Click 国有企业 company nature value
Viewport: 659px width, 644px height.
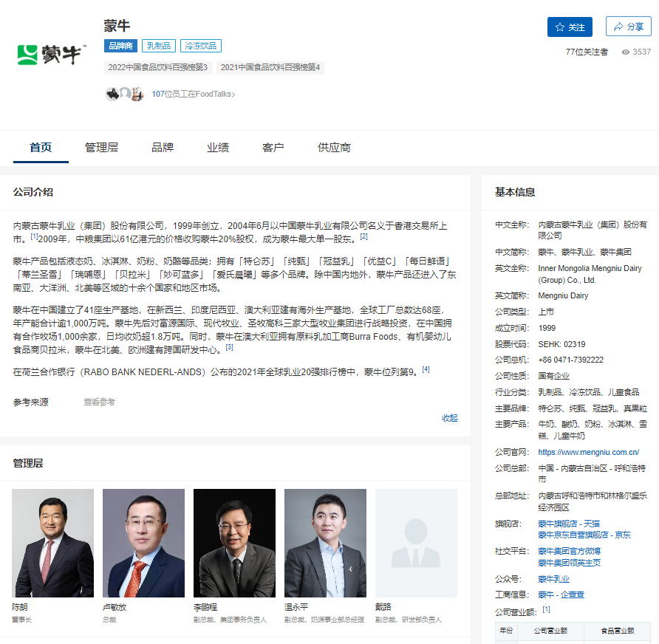(x=553, y=376)
